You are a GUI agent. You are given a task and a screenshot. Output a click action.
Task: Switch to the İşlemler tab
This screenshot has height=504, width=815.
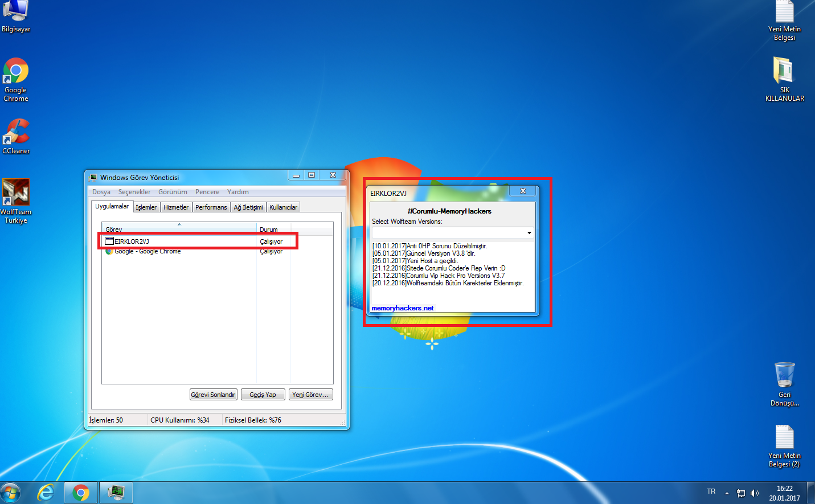click(146, 207)
